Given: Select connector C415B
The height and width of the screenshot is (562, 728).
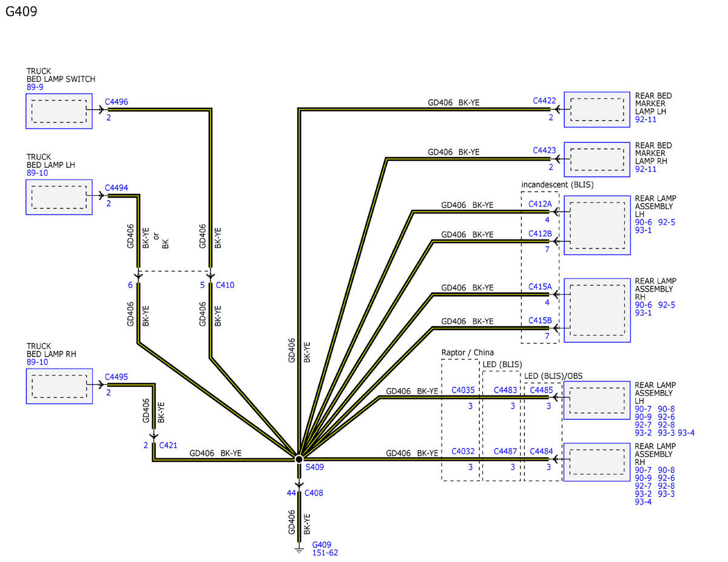Looking at the screenshot, I should pos(540,320).
